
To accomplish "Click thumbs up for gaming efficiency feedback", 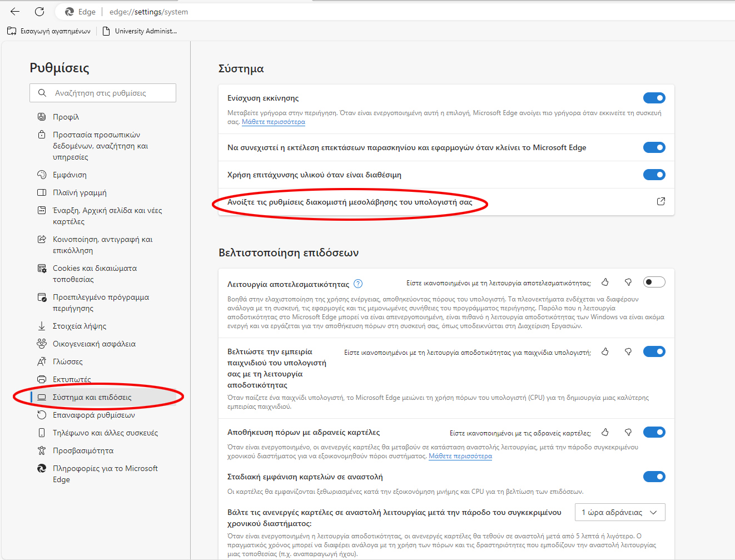I will [605, 352].
